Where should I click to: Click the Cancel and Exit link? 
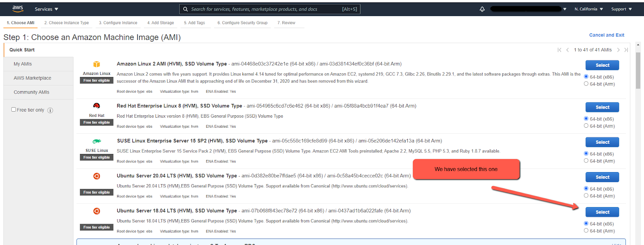[x=607, y=35]
